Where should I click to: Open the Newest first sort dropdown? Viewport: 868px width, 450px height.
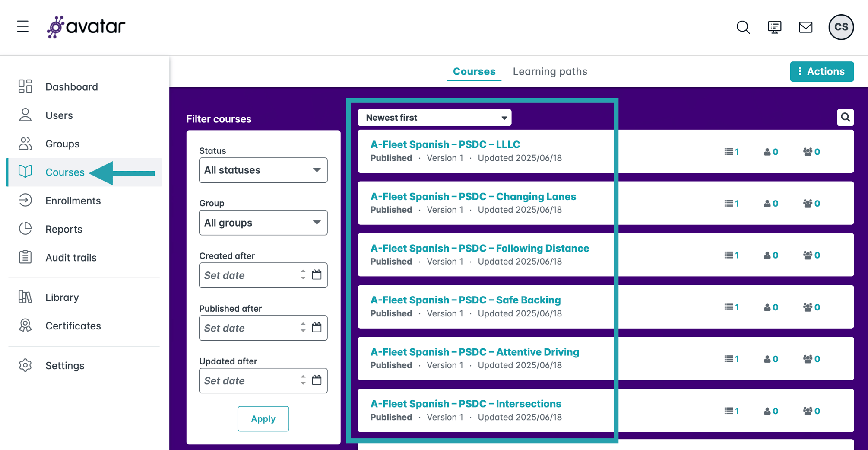[x=434, y=118]
